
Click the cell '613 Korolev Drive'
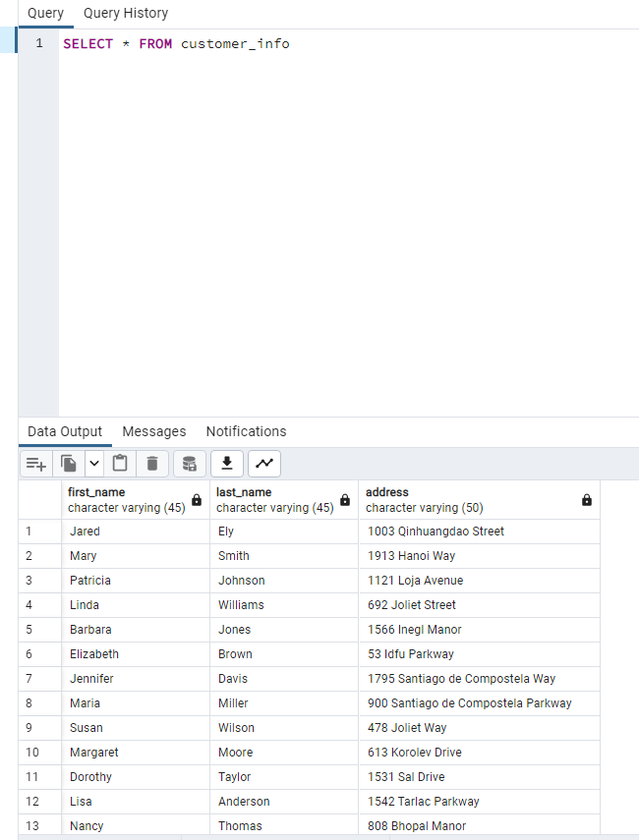[x=480, y=754]
